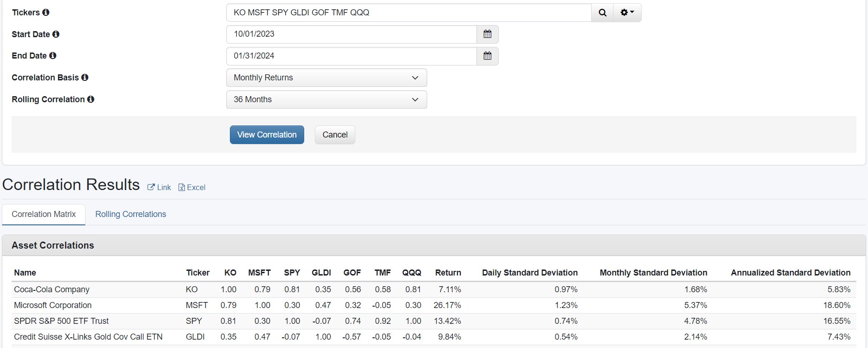Select Credit Suisse X-Links Gold Cov Call ETN

[x=88, y=337]
